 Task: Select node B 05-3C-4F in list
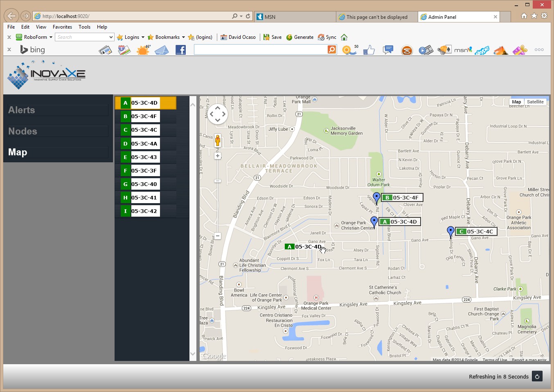[146, 116]
